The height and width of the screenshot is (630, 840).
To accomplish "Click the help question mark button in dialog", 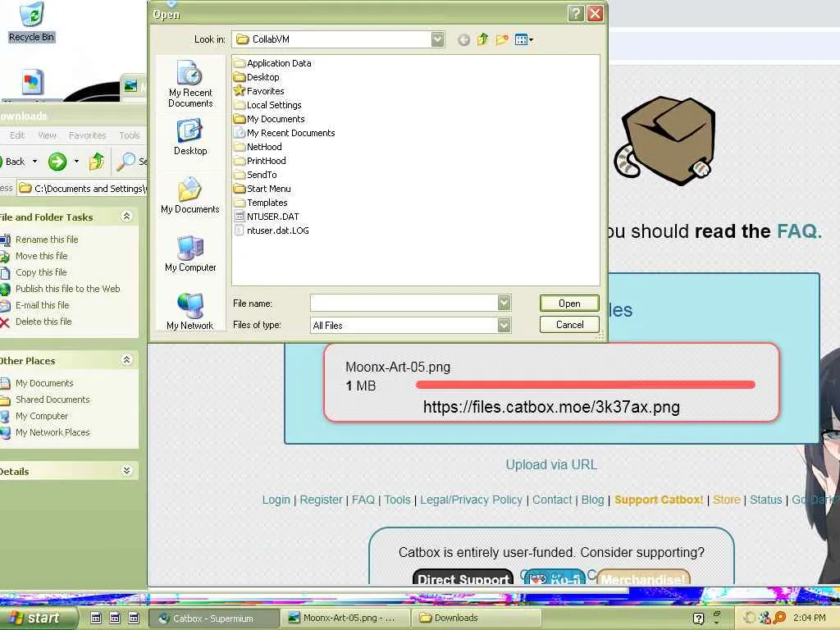I will (x=575, y=13).
